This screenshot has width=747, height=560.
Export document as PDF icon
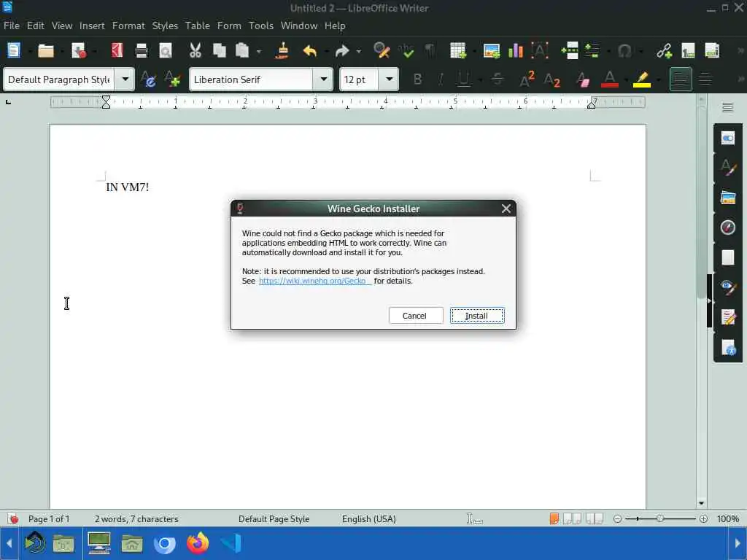click(x=117, y=50)
